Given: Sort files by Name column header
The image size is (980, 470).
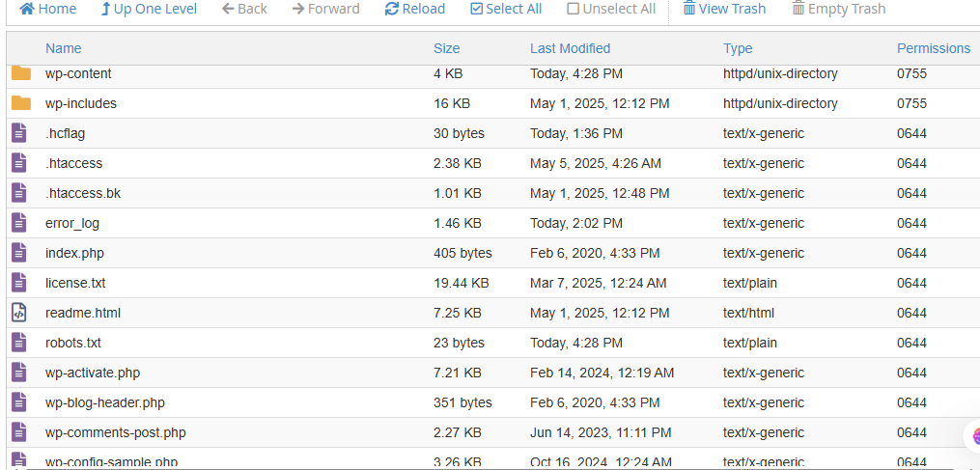Looking at the screenshot, I should pyautogui.click(x=64, y=48).
